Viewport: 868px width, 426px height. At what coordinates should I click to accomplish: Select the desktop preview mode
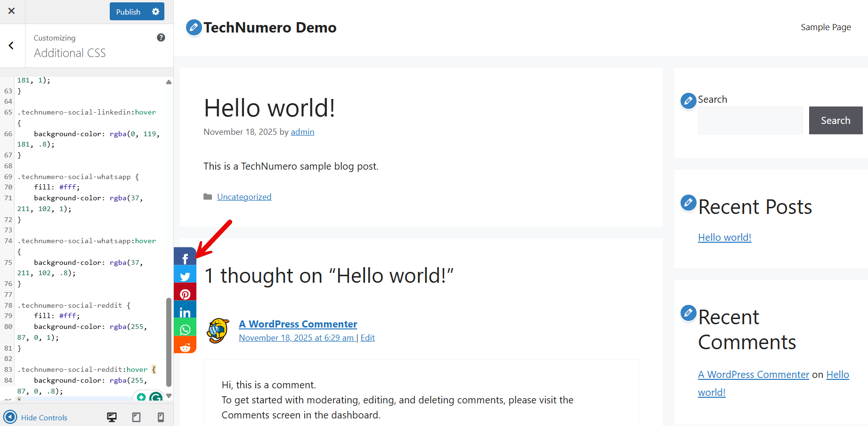pos(112,417)
